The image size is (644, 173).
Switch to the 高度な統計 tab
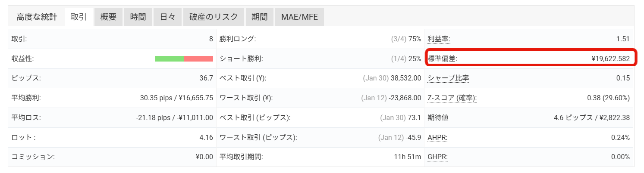point(37,17)
